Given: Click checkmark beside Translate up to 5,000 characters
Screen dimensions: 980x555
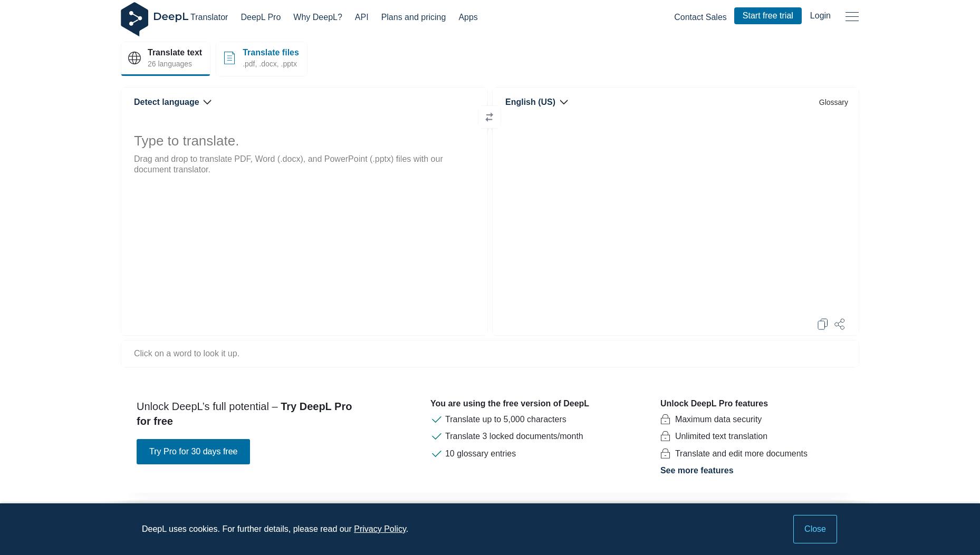Looking at the screenshot, I should click(x=436, y=420).
